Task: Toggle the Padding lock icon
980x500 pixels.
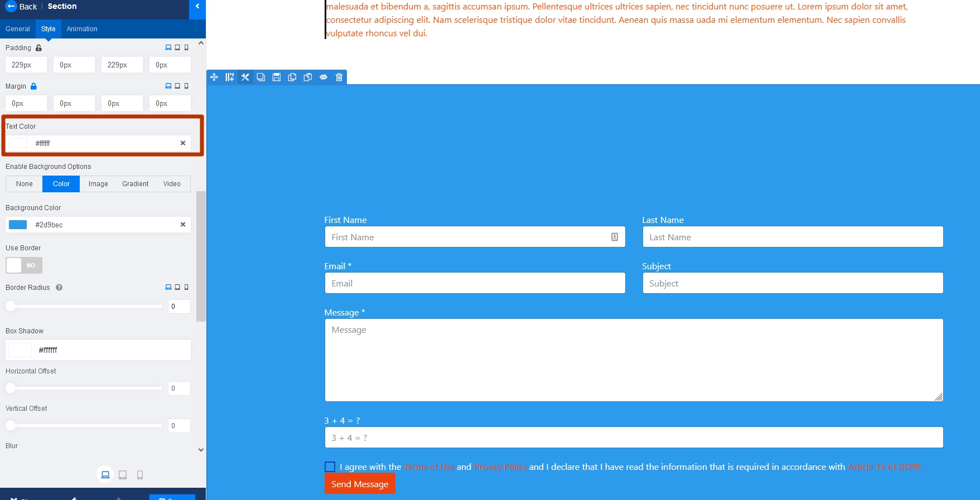Action: (38, 48)
